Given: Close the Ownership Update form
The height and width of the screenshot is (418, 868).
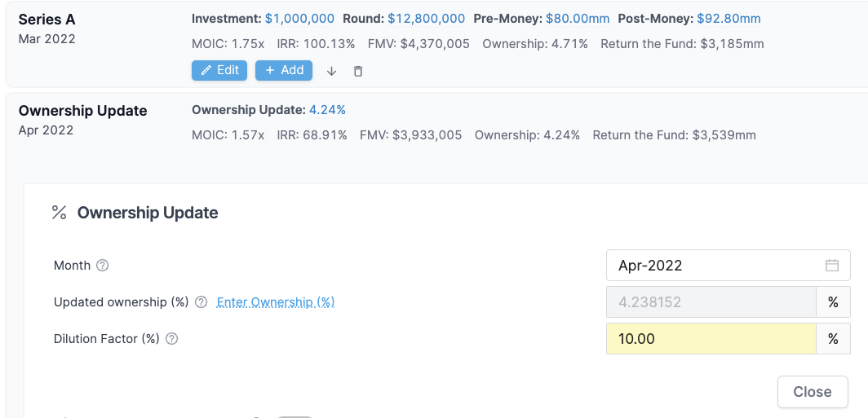Looking at the screenshot, I should pyautogui.click(x=812, y=392).
